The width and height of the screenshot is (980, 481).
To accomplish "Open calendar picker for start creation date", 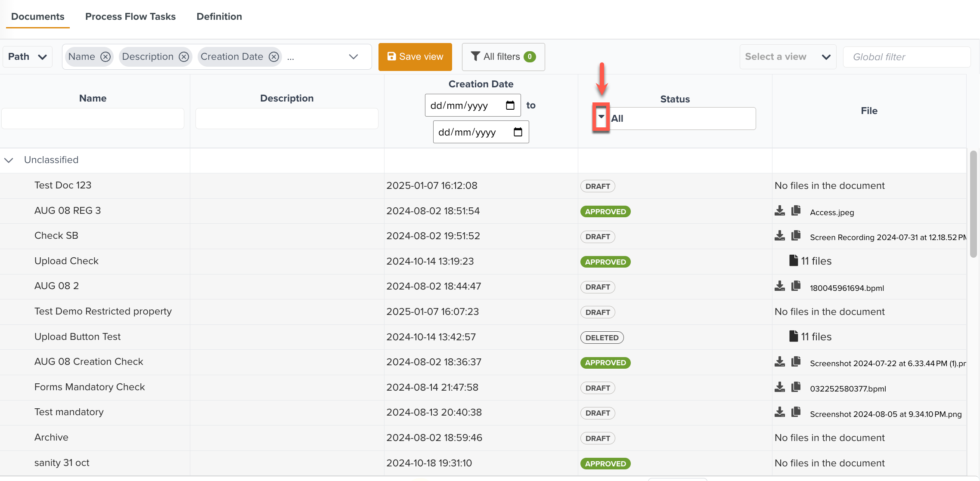I will [510, 105].
